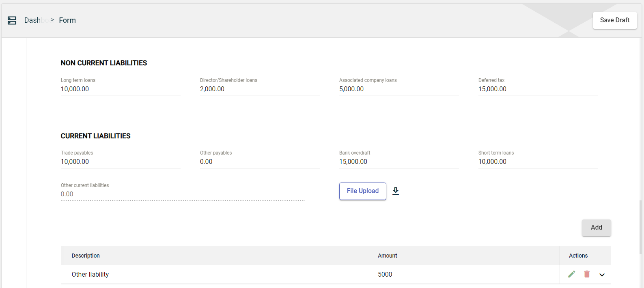Expand the Other liability row chevron
This screenshot has width=644, height=288.
[602, 275]
